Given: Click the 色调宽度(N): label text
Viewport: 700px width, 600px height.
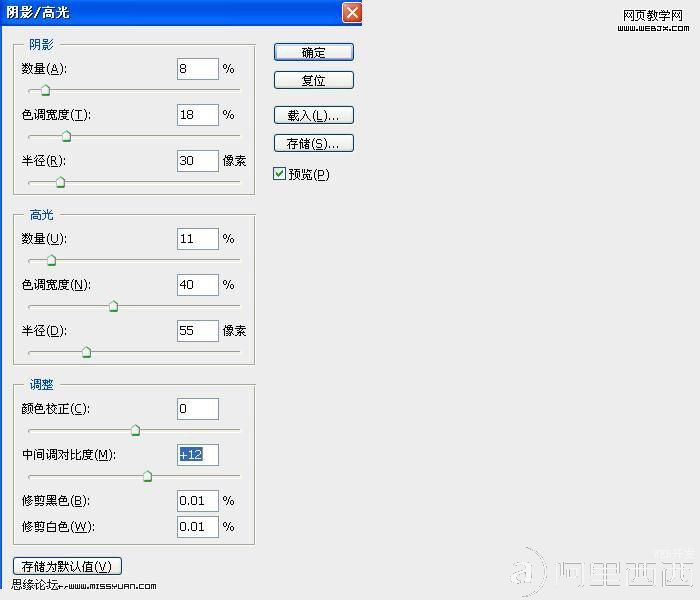Looking at the screenshot, I should click(56, 285).
